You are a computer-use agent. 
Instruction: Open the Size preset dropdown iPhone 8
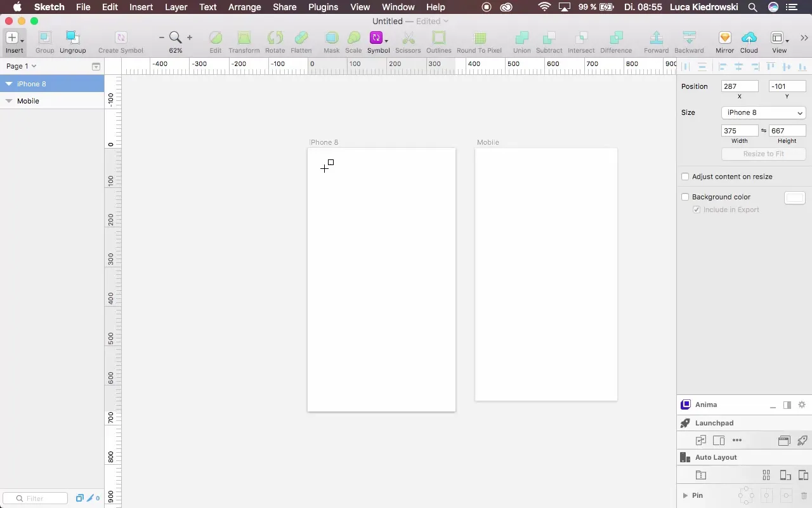coord(764,112)
